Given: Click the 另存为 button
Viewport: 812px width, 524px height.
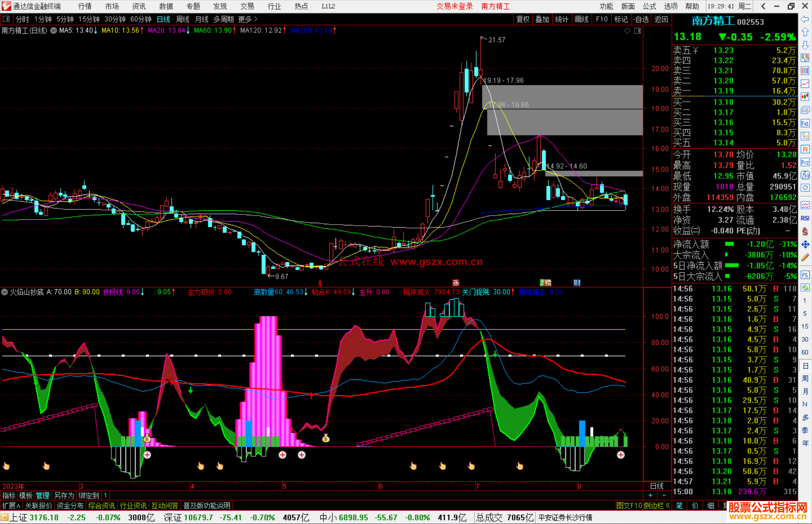Looking at the screenshot, I should tap(64, 495).
